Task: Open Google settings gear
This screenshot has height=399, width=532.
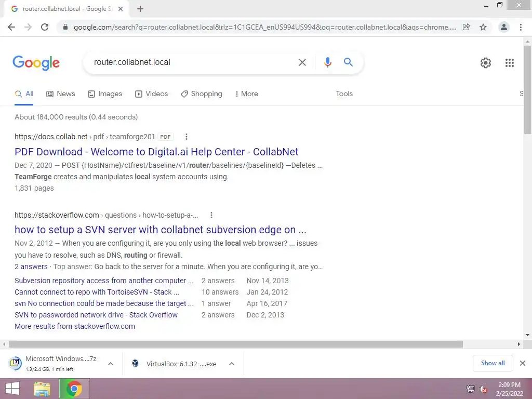Action: pos(486,63)
